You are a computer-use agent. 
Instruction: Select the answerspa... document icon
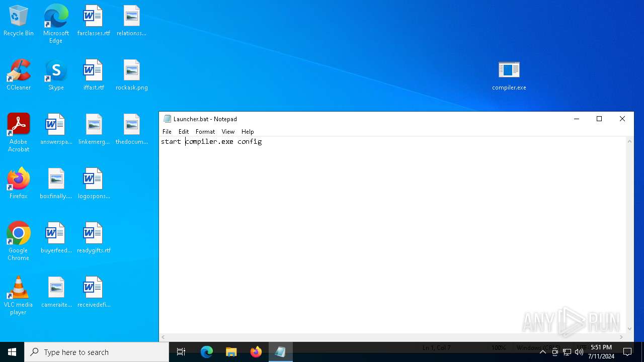point(56,130)
